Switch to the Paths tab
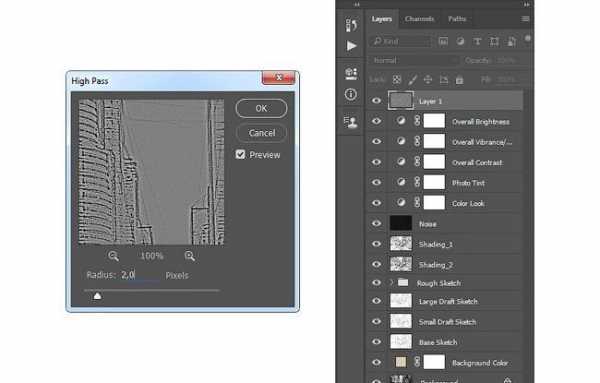This screenshot has height=383, width=600. click(x=457, y=19)
